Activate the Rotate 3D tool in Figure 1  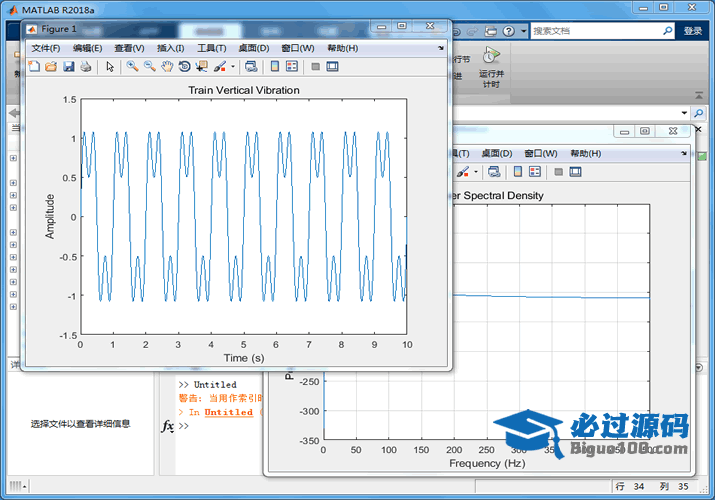tap(184, 67)
